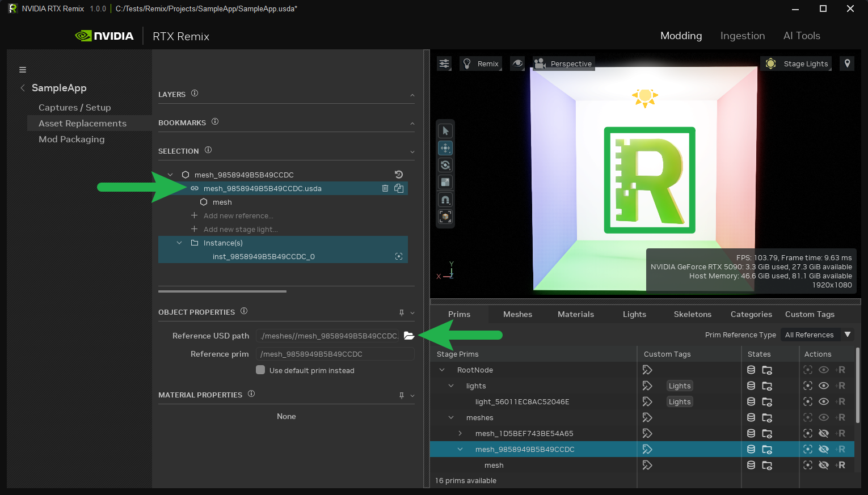Open the Ingestion page
Screen dimensions: 868x495
(743, 35)
